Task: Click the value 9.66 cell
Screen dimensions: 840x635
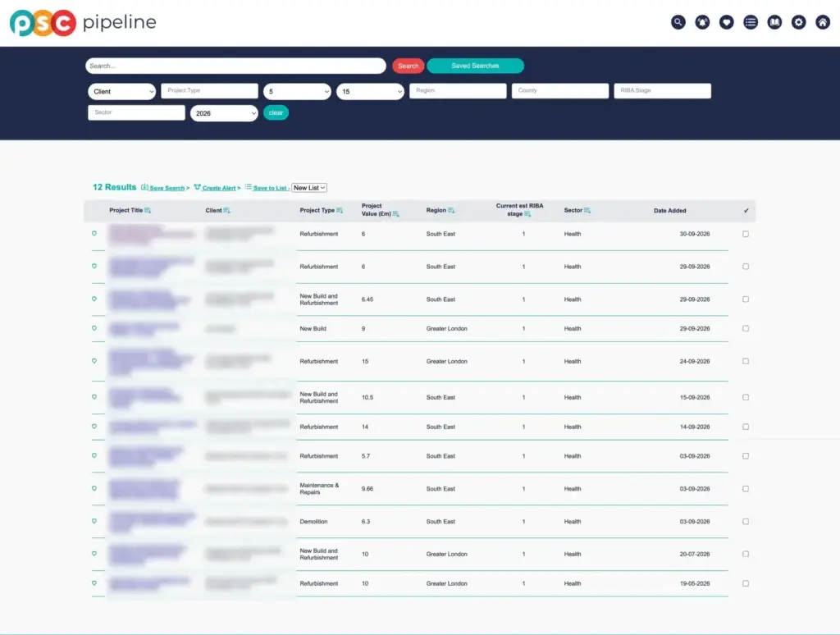Action: pyautogui.click(x=367, y=489)
